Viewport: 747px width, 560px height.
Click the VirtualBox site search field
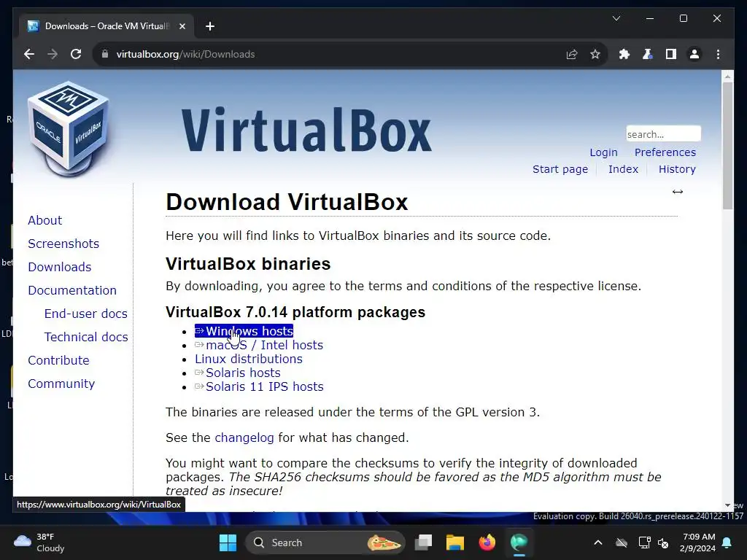(x=663, y=134)
